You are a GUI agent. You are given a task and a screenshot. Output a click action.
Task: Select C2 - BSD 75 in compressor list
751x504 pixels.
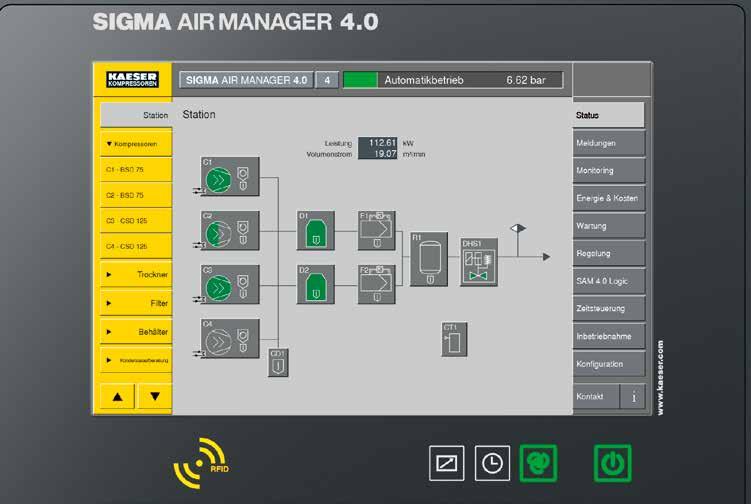coord(136,195)
